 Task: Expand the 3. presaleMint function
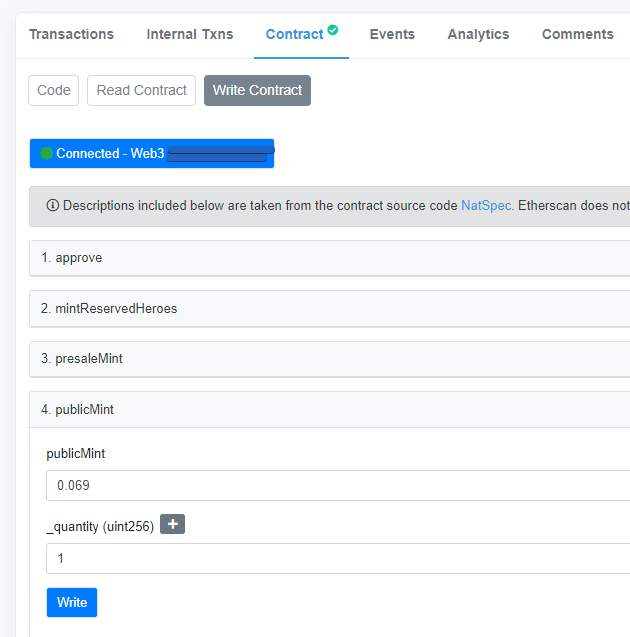[329, 359]
